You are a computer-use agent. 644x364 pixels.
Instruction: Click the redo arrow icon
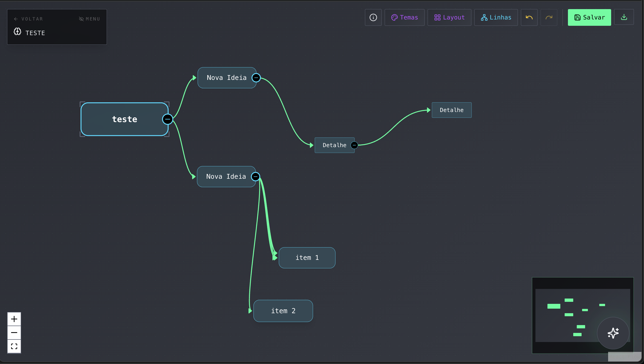549,17
